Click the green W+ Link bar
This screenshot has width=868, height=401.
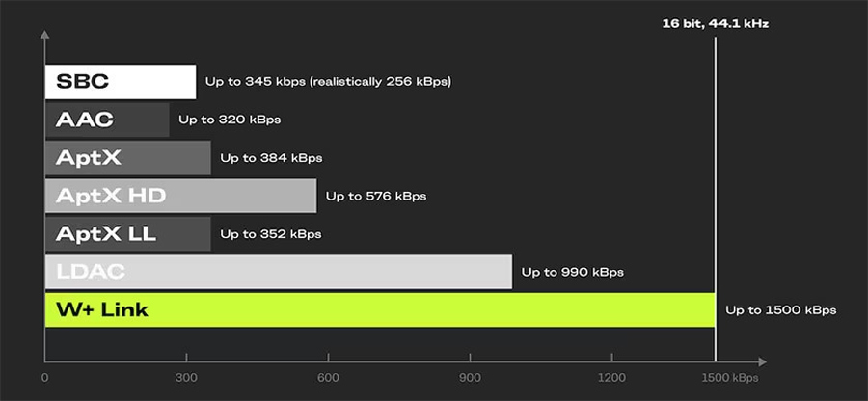380,309
